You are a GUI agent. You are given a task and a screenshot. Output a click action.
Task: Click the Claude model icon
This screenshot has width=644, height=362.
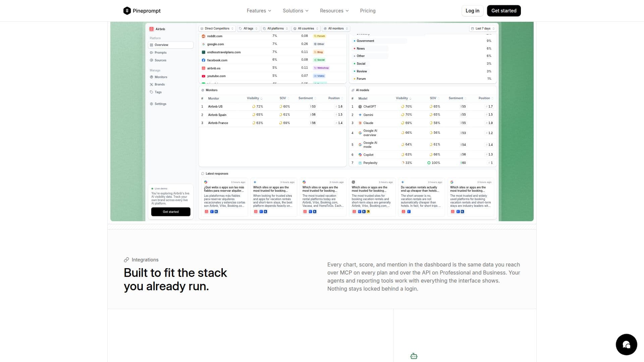360,123
